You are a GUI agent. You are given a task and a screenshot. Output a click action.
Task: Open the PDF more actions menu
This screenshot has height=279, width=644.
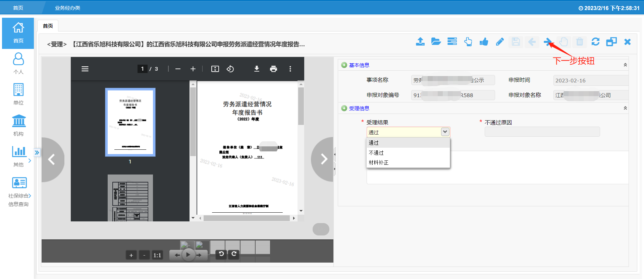pos(290,69)
